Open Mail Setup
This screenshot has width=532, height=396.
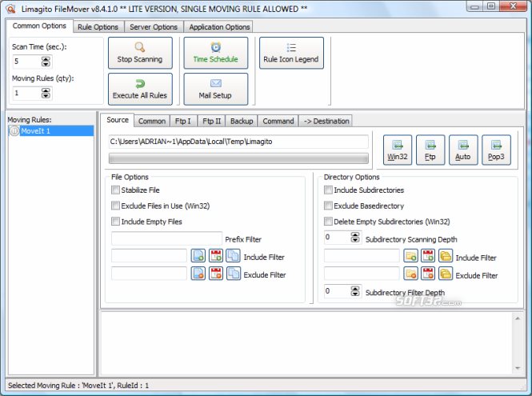pos(216,90)
